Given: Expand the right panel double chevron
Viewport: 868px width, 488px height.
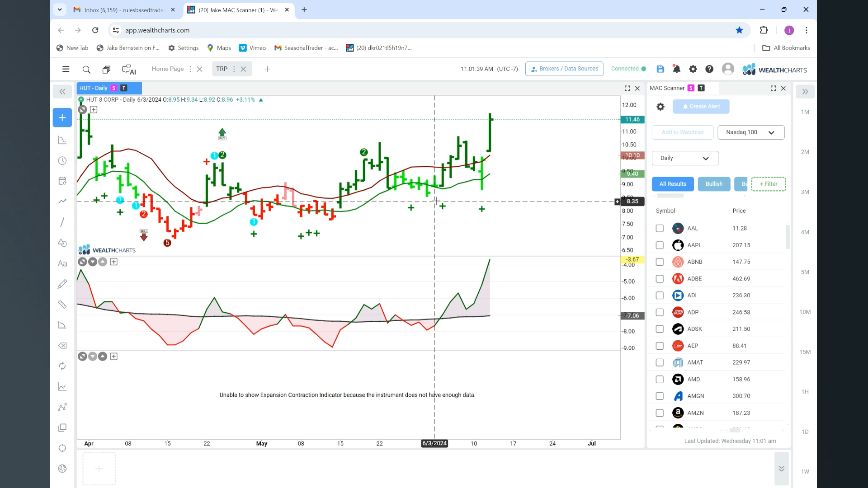Looking at the screenshot, I should click(805, 92).
